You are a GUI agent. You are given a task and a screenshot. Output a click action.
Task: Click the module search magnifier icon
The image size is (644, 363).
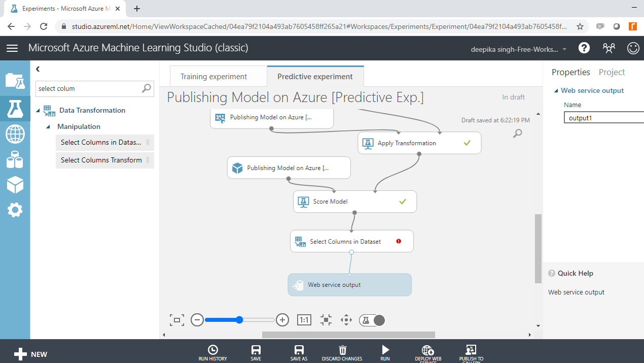click(x=147, y=88)
